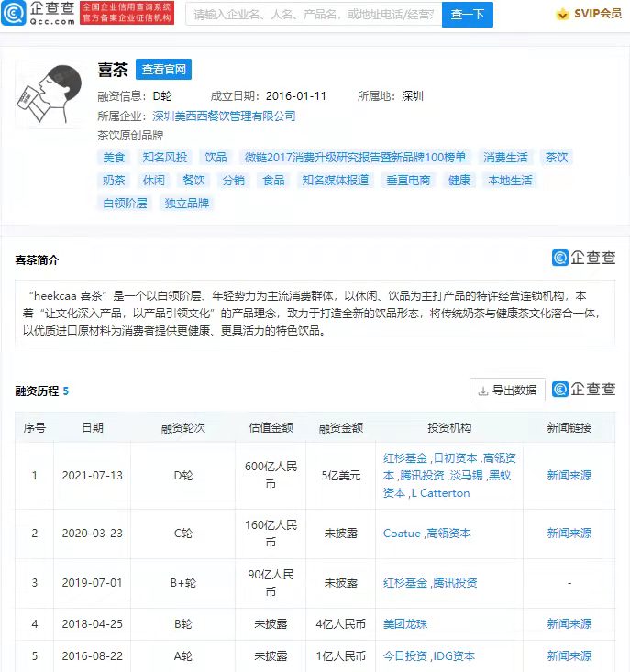Click the 融资历程 section heading
Image resolution: width=630 pixels, height=672 pixels.
[x=37, y=391]
